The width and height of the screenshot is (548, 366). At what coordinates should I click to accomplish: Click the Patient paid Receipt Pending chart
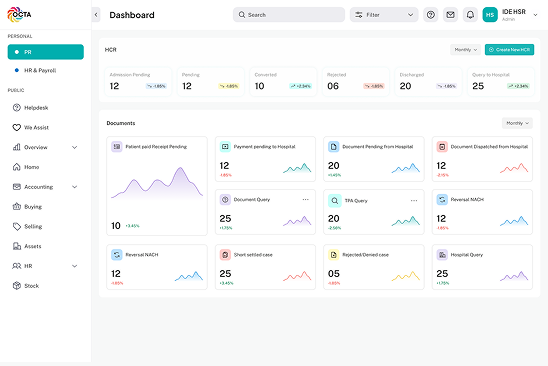click(157, 183)
